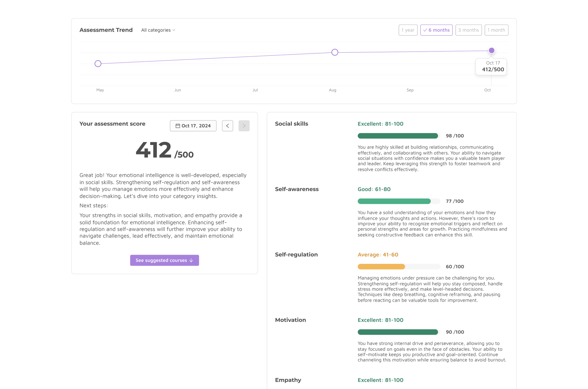Select the 3 months time range
588x389 pixels.
pos(468,30)
